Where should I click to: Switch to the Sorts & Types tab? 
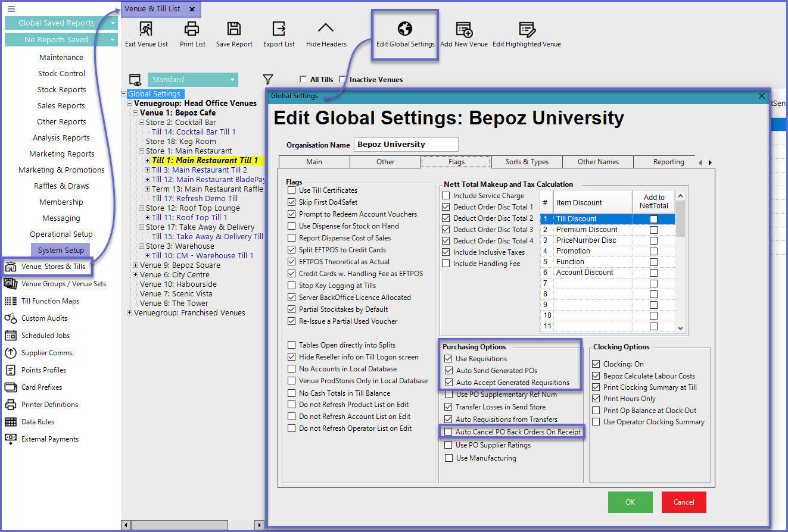coord(527,162)
